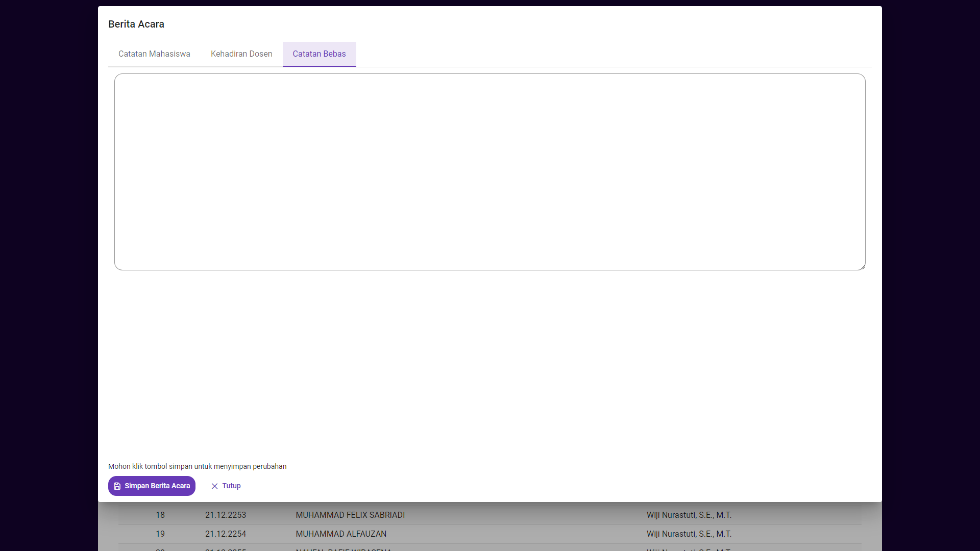The width and height of the screenshot is (980, 551).
Task: Click Wiji Nurastuti lecturer name in row 18
Action: pos(689,515)
